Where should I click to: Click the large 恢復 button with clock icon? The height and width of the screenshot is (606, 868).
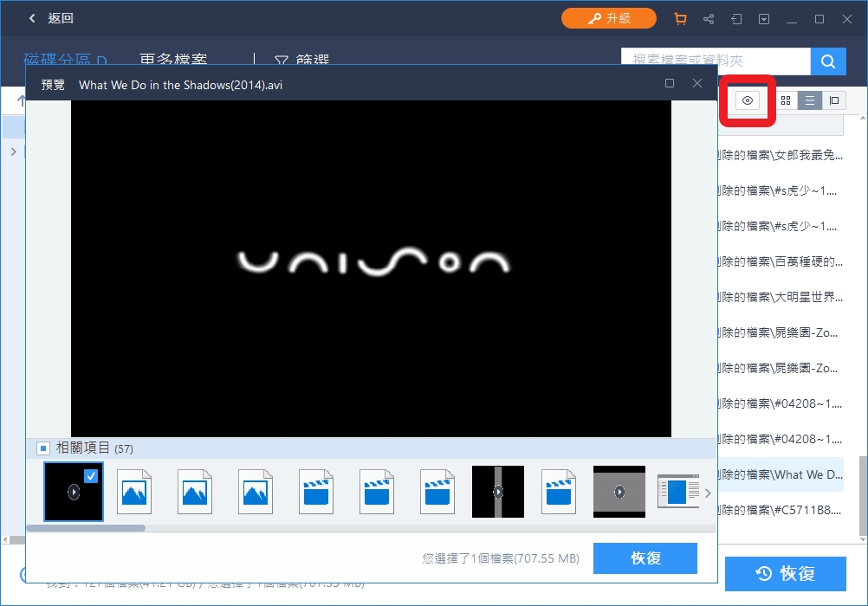[x=786, y=573]
